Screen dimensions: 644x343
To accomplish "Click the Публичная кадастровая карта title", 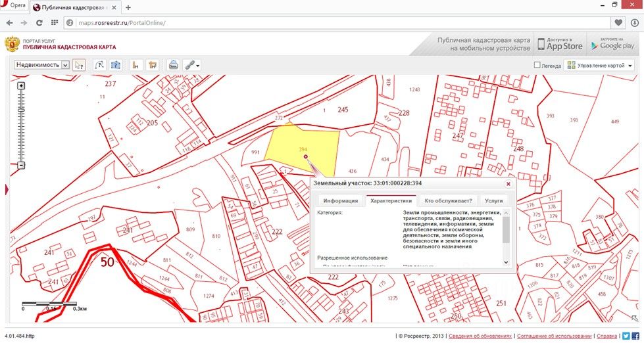I will coord(70,47).
